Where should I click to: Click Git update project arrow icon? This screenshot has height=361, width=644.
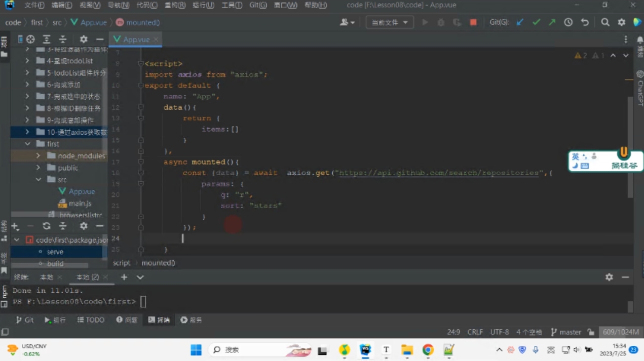pos(520,22)
